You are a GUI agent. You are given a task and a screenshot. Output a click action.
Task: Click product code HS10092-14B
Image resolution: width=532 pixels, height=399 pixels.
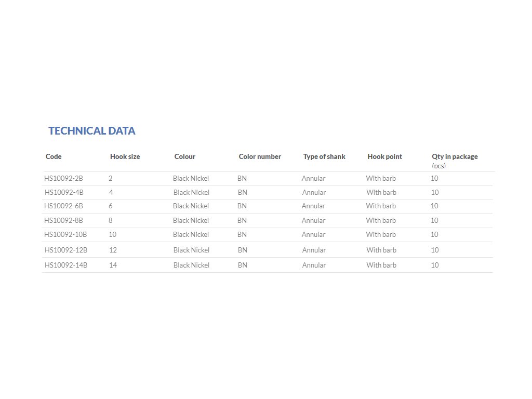(x=66, y=265)
